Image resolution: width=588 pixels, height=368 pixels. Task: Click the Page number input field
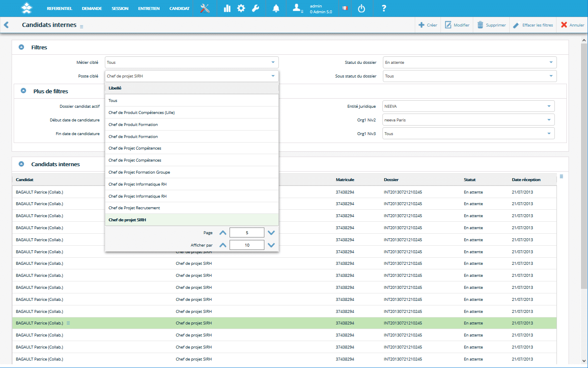(x=247, y=233)
